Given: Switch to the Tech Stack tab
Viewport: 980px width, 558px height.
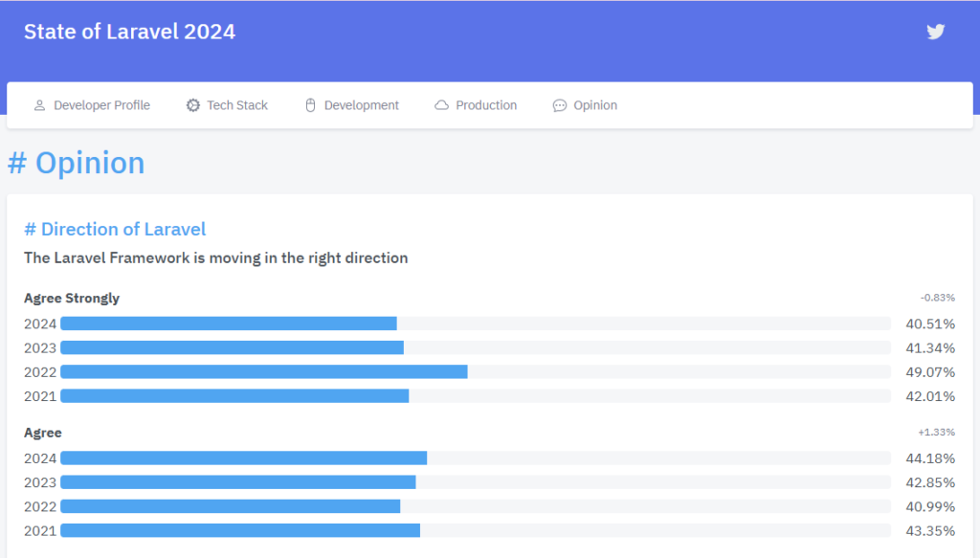Looking at the screenshot, I should (x=237, y=105).
